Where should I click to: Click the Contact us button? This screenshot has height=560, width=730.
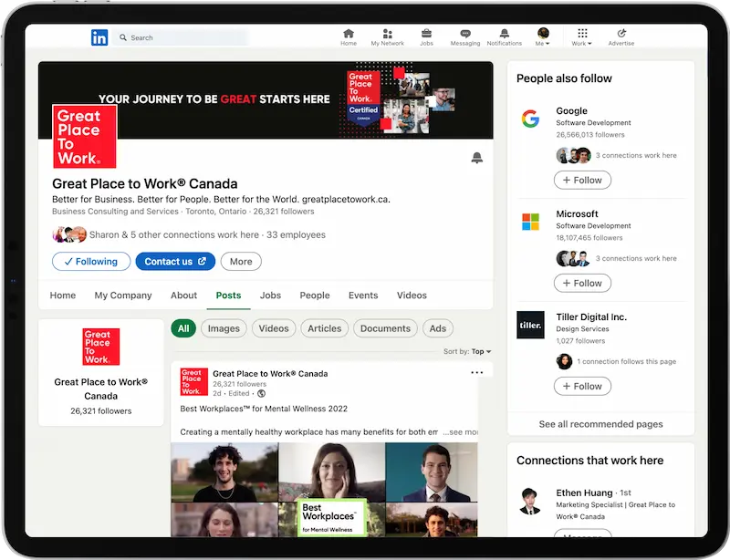(175, 262)
